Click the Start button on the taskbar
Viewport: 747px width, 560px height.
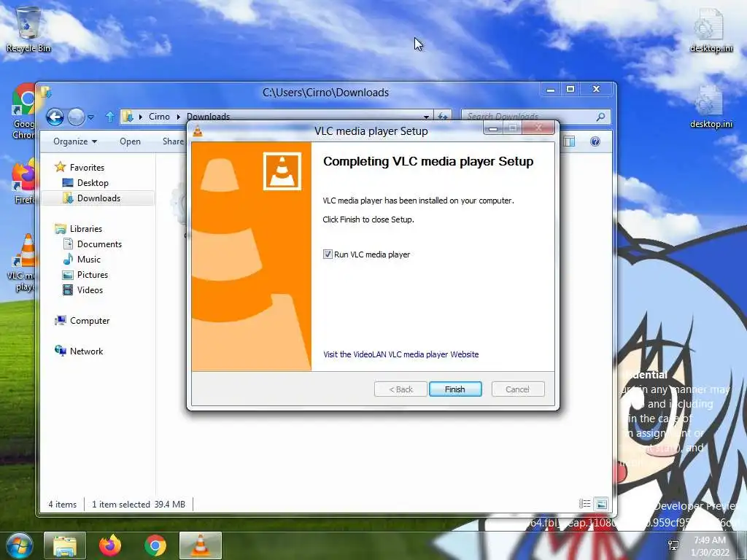click(18, 545)
